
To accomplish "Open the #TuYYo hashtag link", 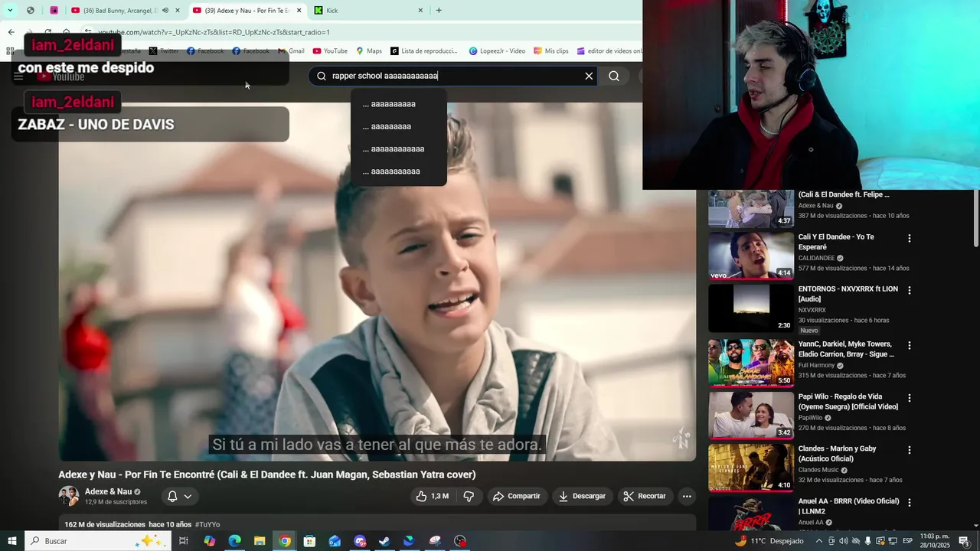I will [207, 524].
